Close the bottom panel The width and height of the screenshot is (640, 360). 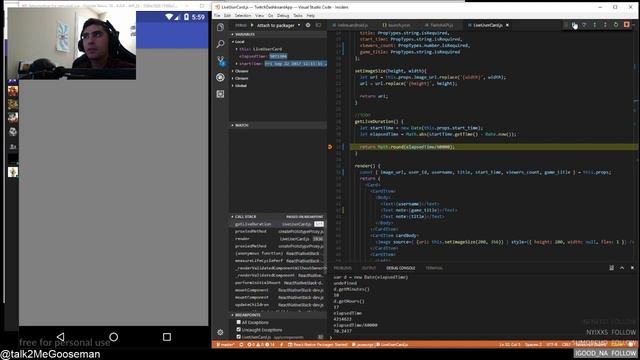pyautogui.click(x=632, y=268)
